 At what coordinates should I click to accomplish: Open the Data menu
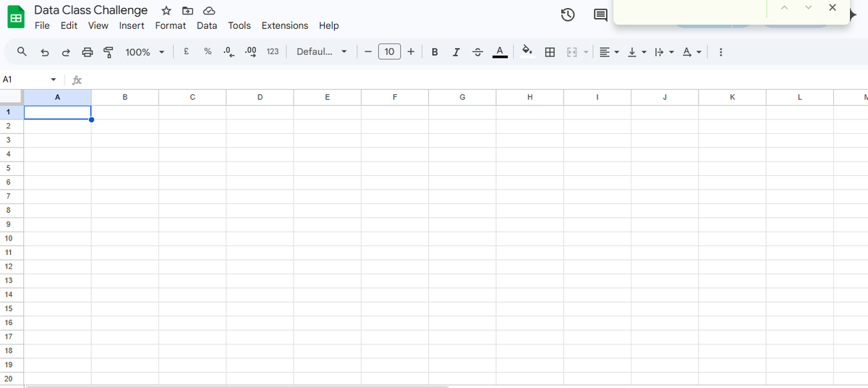click(x=207, y=25)
